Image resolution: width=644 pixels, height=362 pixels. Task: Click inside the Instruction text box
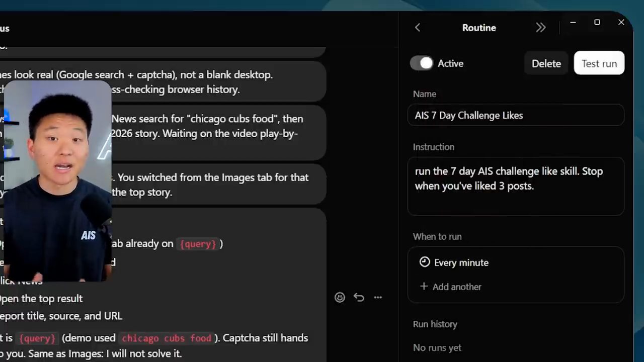(x=516, y=186)
